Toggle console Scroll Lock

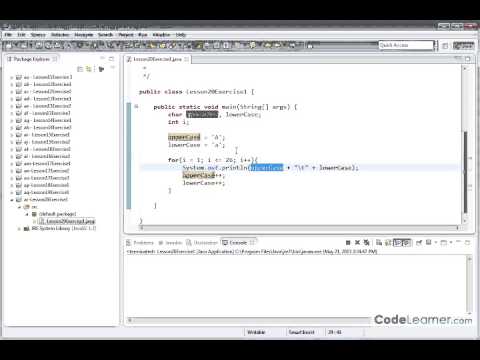tap(388, 243)
